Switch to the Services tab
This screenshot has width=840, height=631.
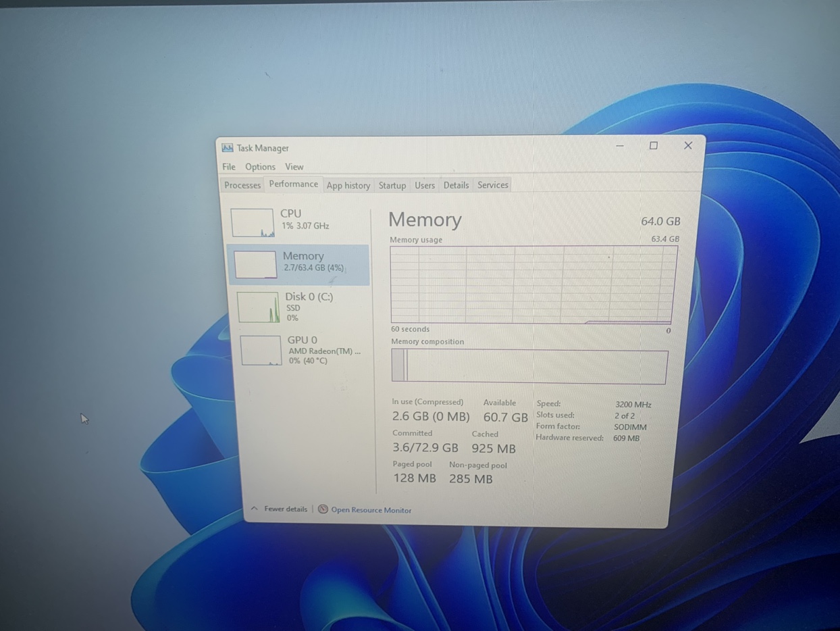click(493, 185)
